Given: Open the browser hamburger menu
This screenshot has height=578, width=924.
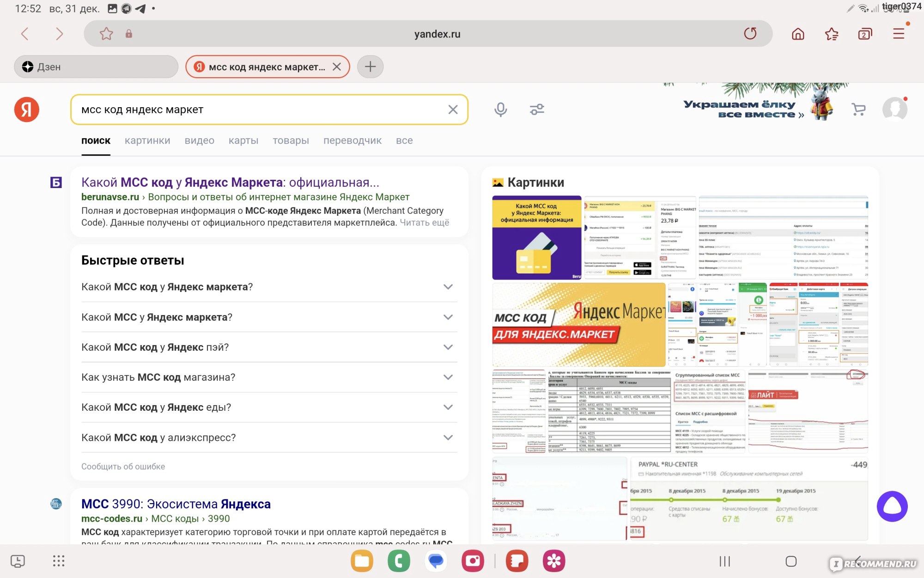Looking at the screenshot, I should click(899, 34).
